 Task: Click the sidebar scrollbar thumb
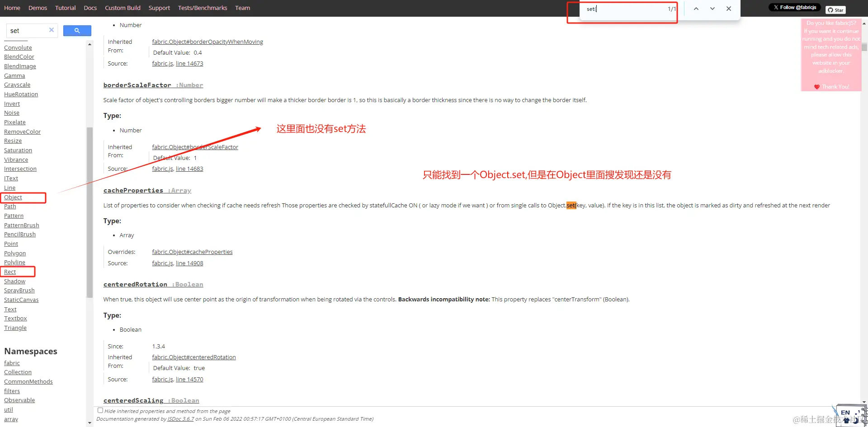90,212
